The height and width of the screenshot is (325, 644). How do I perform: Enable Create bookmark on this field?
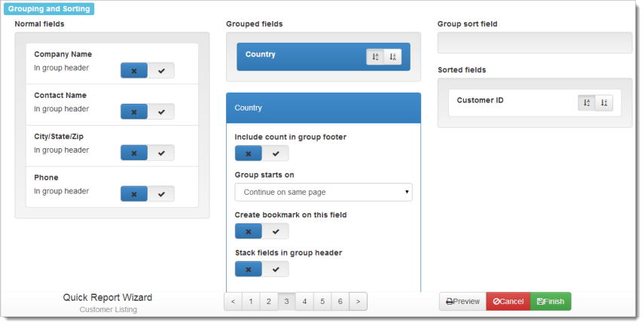point(276,232)
